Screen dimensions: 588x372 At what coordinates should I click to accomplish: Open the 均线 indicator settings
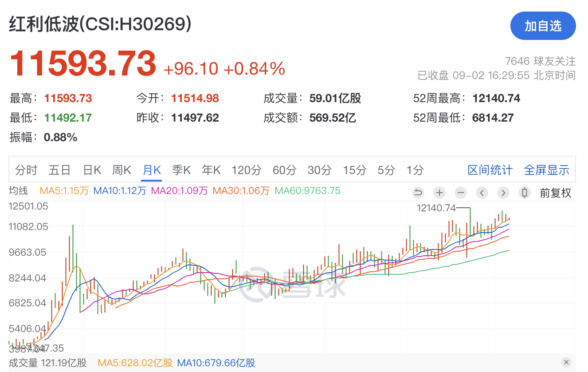(x=19, y=191)
